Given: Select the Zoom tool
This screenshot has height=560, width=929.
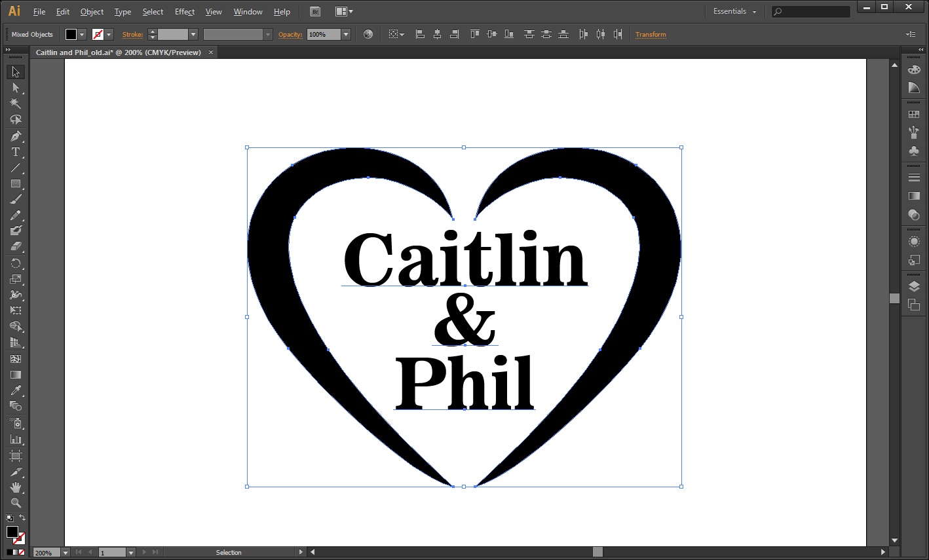Looking at the screenshot, I should pyautogui.click(x=16, y=503).
